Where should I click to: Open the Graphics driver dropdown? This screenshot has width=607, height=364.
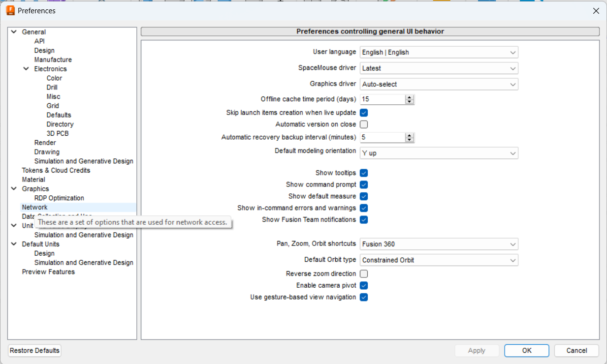439,84
